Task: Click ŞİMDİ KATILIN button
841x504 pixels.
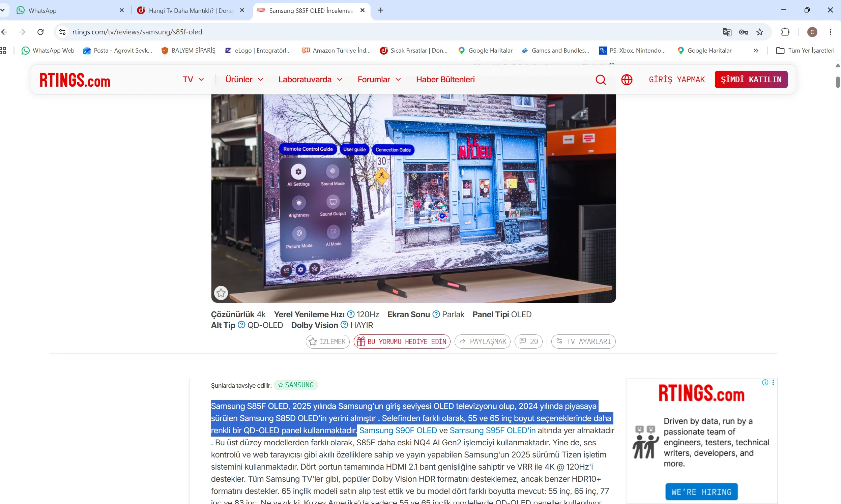Action: [751, 80]
